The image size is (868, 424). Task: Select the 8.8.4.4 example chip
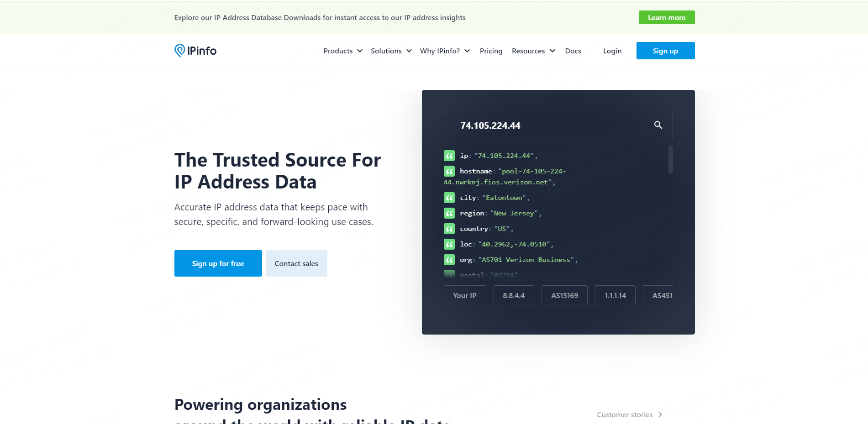click(514, 295)
